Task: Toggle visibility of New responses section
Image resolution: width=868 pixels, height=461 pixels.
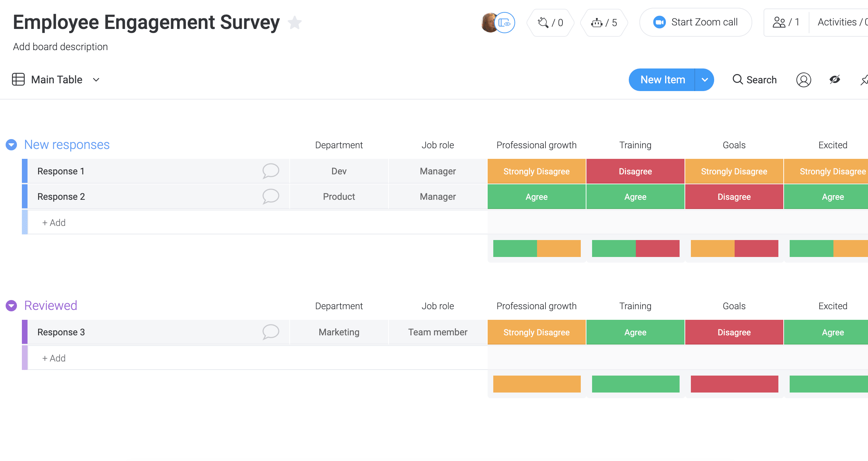Action: [11, 145]
